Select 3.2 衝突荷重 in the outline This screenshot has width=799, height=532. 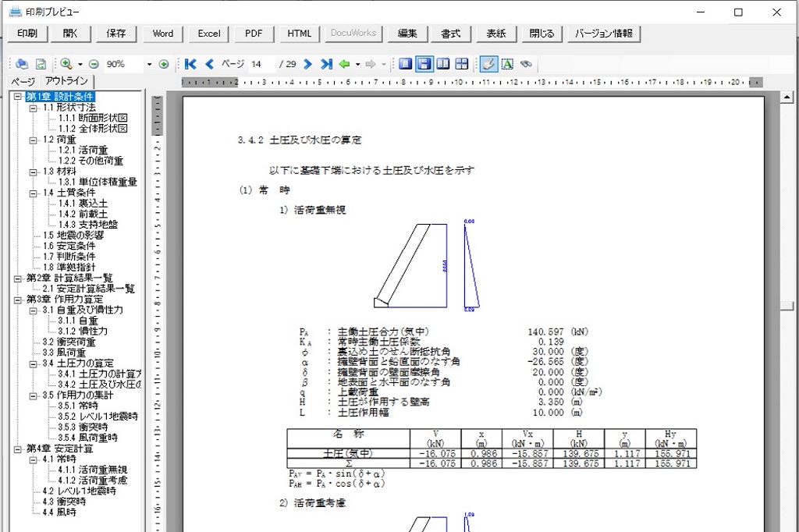(69, 342)
